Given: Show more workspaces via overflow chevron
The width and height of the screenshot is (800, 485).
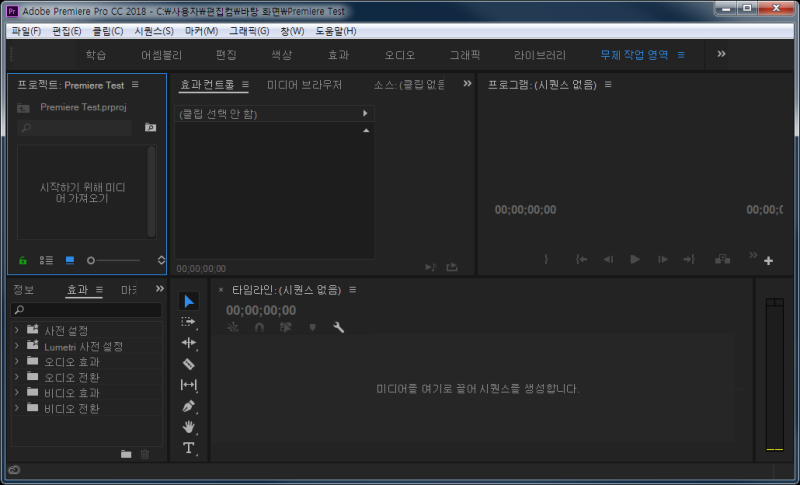Looking at the screenshot, I should point(721,54).
